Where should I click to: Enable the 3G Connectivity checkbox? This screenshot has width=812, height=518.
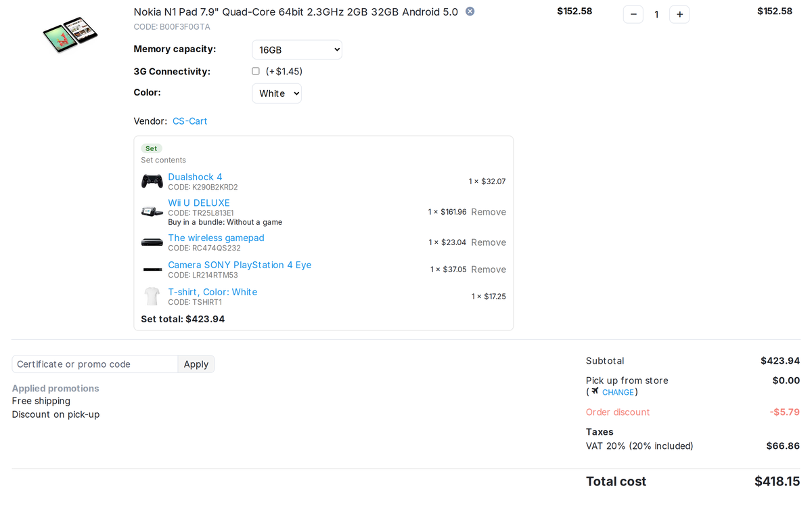[256, 71]
